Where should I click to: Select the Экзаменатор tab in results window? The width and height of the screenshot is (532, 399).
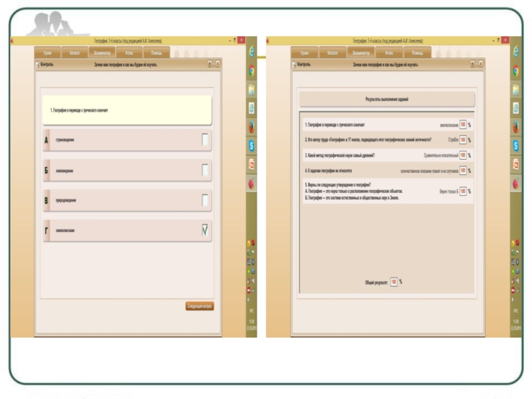(x=360, y=53)
